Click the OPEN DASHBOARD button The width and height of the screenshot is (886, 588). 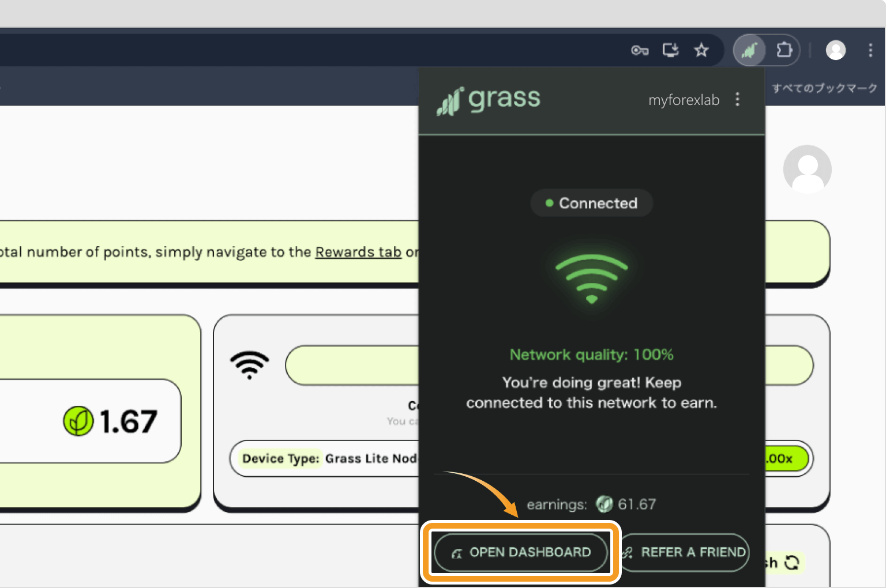tap(521, 552)
